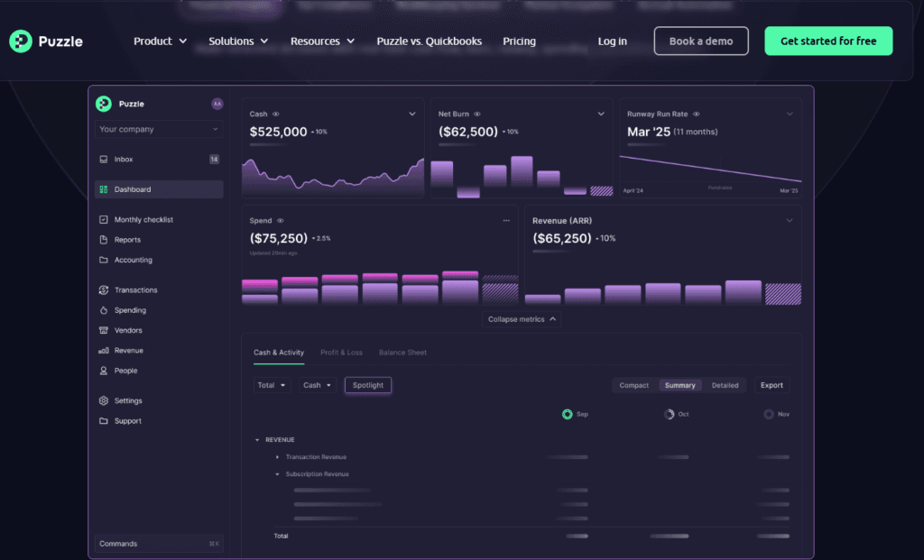Viewport: 924px width, 560px height.
Task: Open the Solutions dropdown menu
Action: (238, 41)
